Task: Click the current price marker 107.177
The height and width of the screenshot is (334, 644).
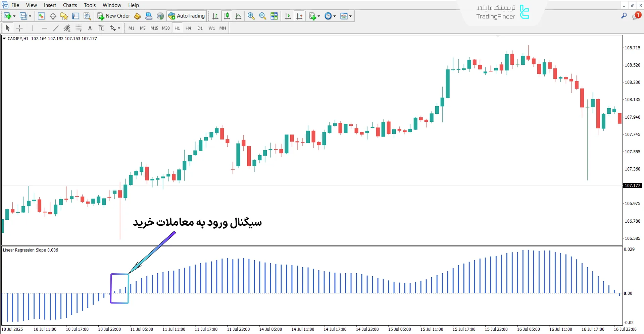Action: pos(632,185)
